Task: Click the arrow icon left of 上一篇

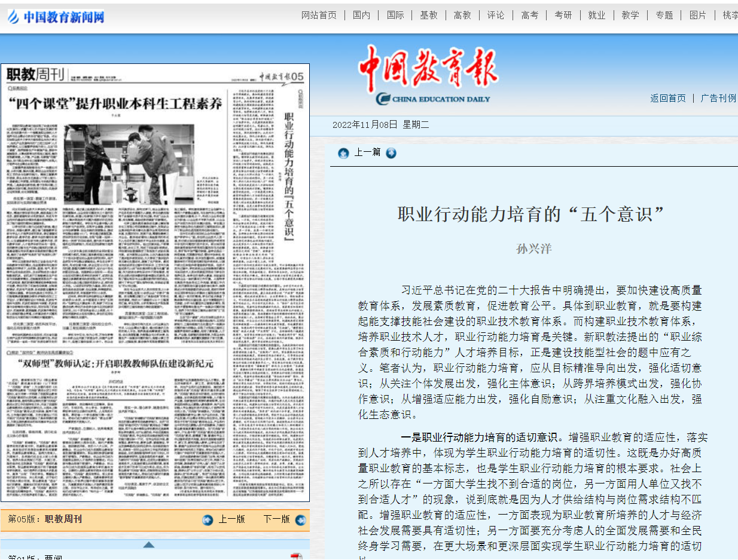Action: 343,153
